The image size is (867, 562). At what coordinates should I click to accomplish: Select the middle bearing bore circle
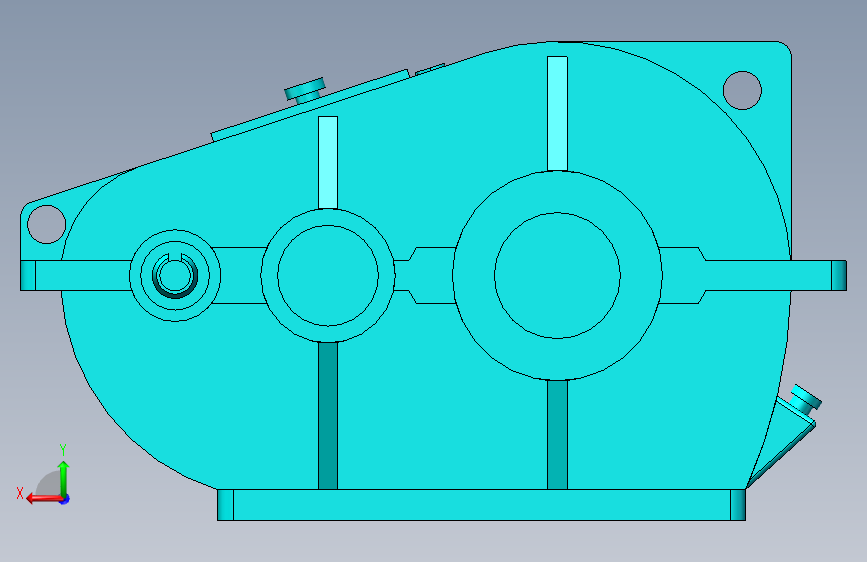tap(328, 275)
